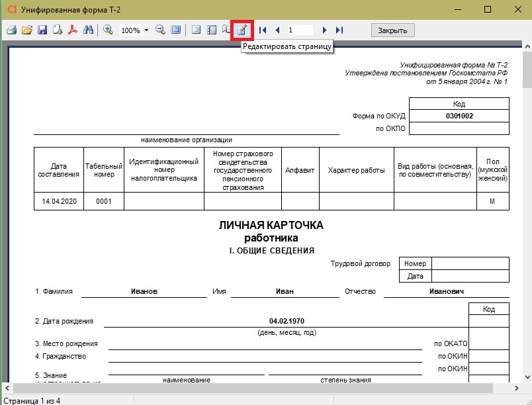Click the степень знания caption
Image resolution: width=532 pixels, height=405 pixels.
[x=345, y=380]
